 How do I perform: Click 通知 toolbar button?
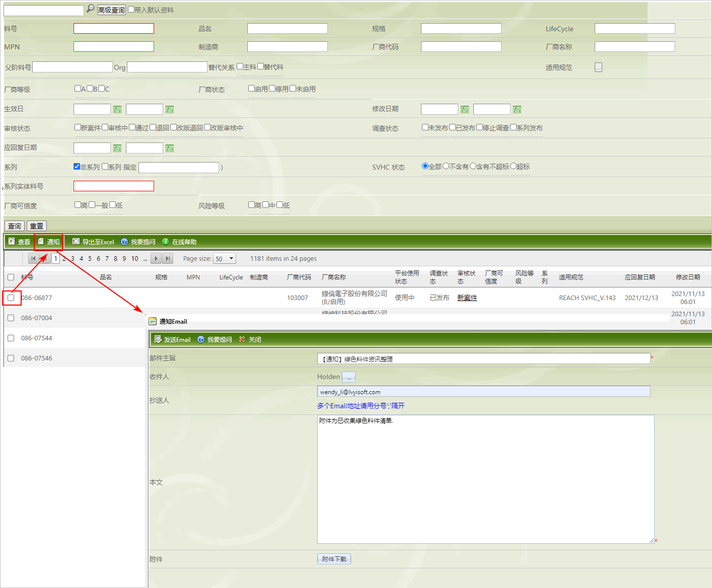[x=49, y=242]
